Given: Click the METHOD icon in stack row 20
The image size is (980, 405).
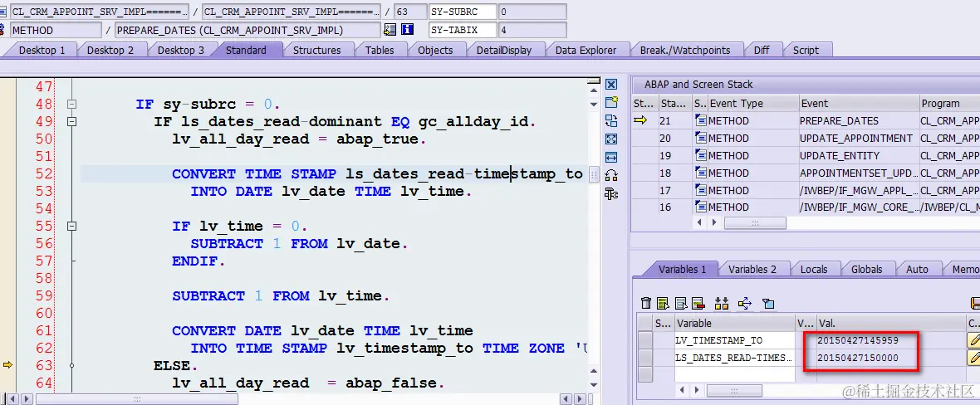Looking at the screenshot, I should [x=700, y=138].
